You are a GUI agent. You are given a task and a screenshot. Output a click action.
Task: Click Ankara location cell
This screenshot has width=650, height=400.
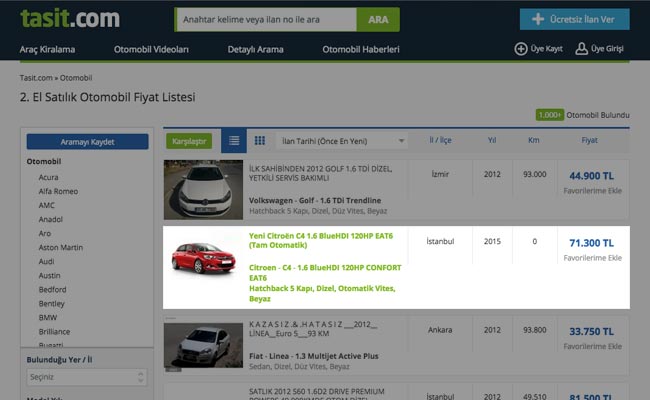pyautogui.click(x=440, y=330)
